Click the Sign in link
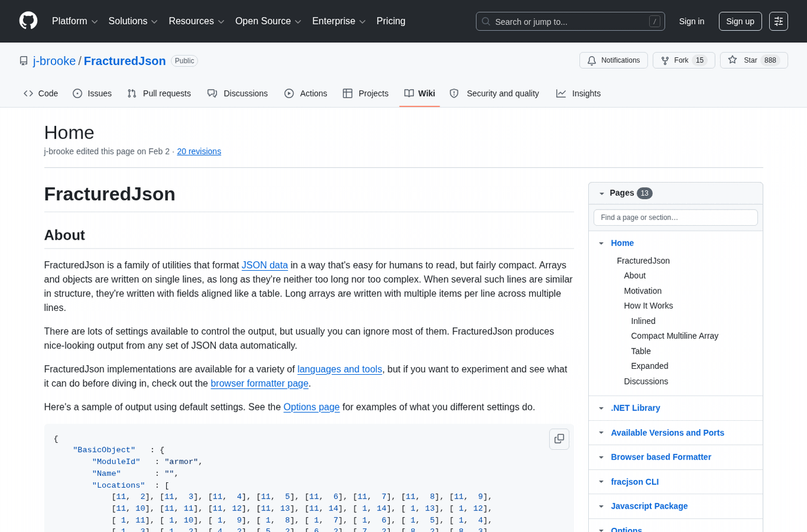This screenshot has height=532, width=807. (692, 21)
